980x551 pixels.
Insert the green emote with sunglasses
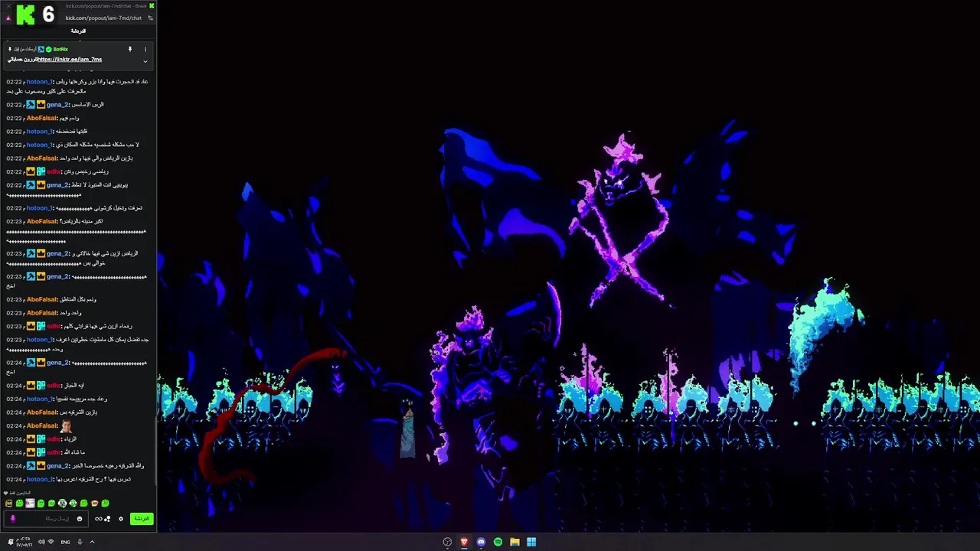pyautogui.click(x=63, y=504)
